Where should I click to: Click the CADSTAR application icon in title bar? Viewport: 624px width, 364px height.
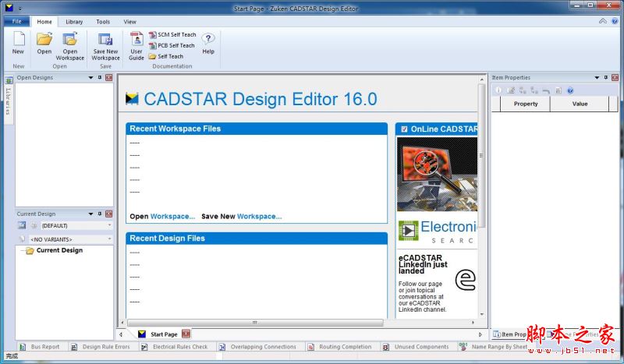coord(9,7)
